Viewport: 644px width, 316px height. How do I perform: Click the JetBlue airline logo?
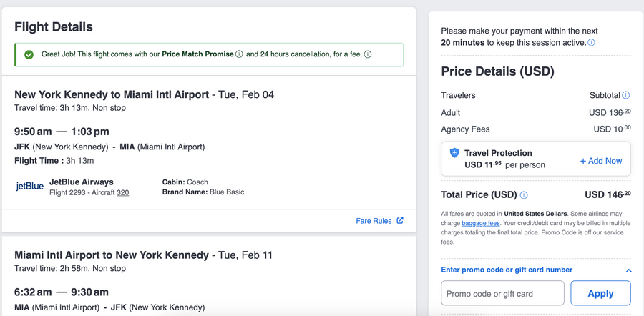click(30, 187)
